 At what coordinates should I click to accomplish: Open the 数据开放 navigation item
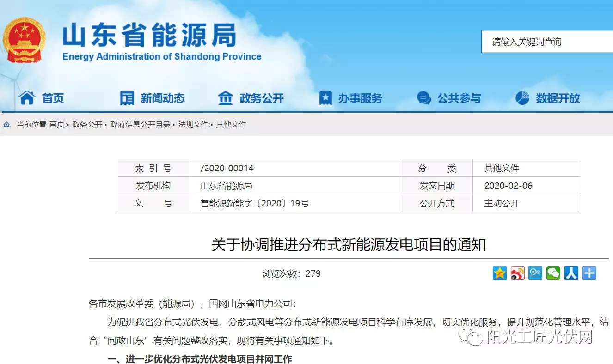coord(558,98)
